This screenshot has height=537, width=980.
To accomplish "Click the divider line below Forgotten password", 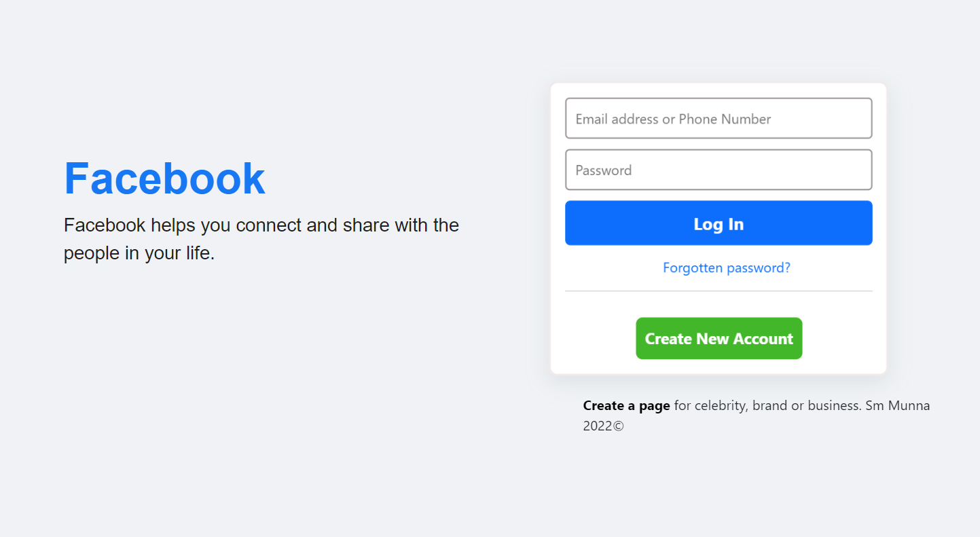I will point(718,291).
